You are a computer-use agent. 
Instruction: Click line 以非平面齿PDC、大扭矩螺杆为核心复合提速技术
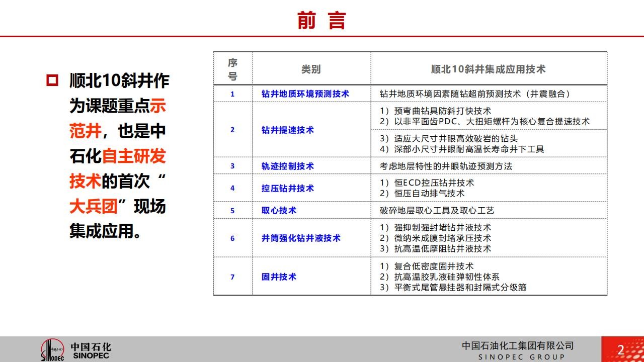pyautogui.click(x=492, y=121)
